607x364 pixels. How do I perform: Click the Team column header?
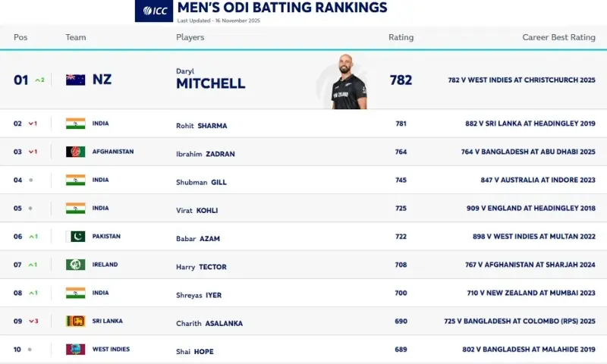click(x=76, y=37)
